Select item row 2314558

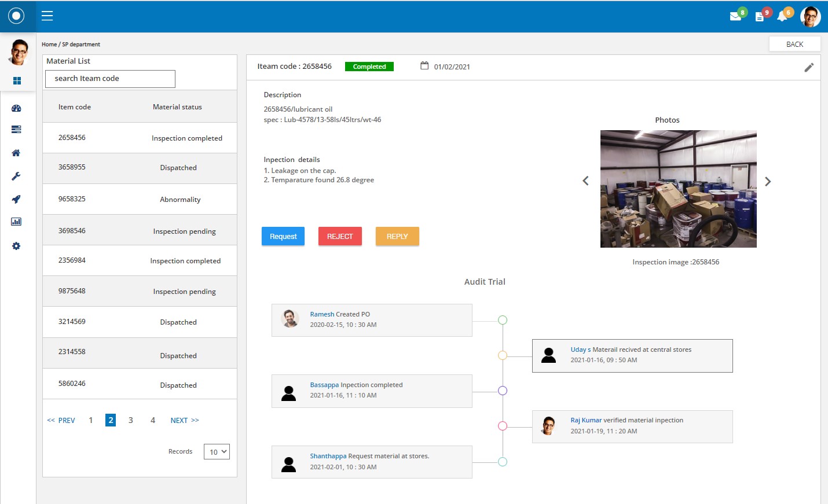[x=140, y=353]
